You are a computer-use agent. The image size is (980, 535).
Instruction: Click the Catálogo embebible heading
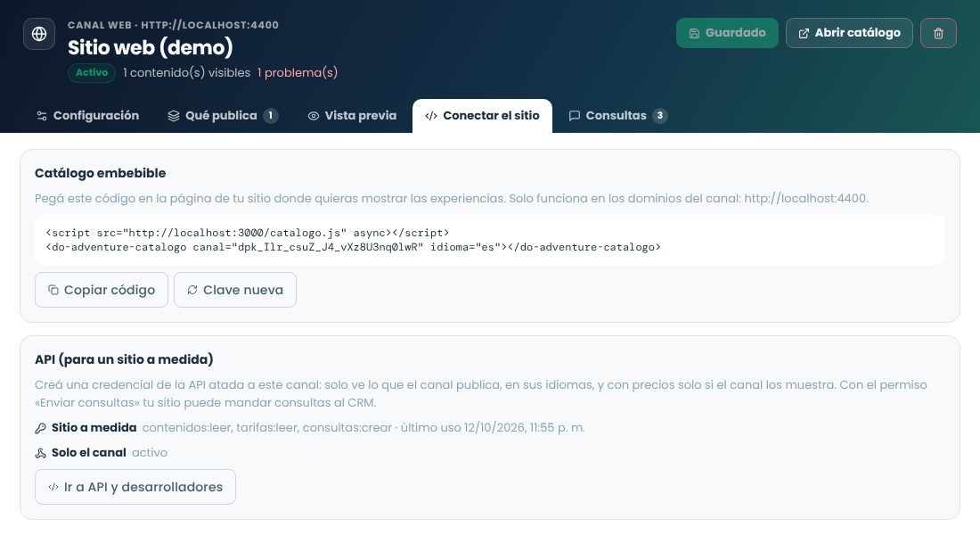[100, 173]
